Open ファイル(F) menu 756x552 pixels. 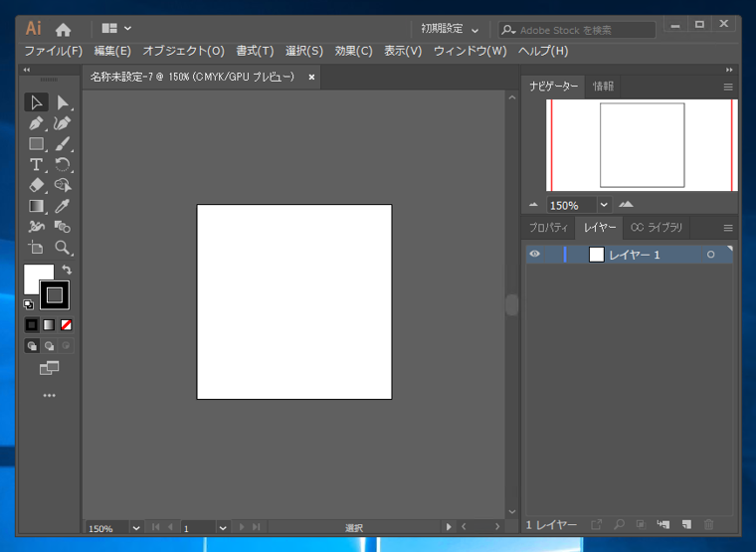(54, 51)
